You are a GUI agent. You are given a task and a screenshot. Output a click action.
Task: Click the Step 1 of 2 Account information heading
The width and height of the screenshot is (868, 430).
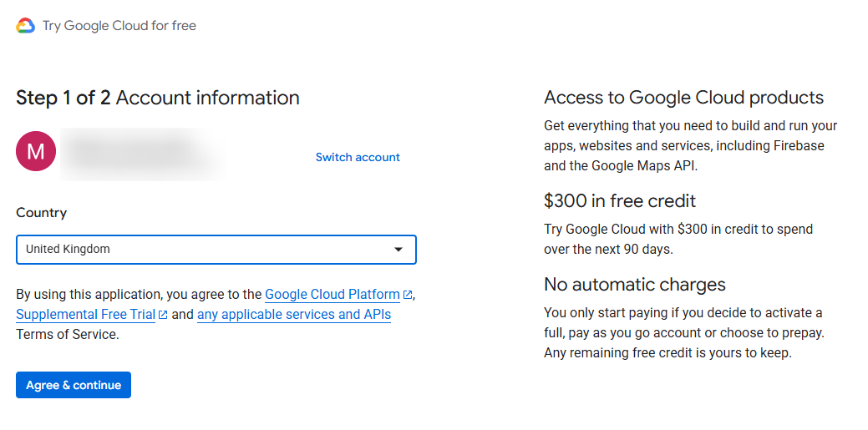pos(158,98)
